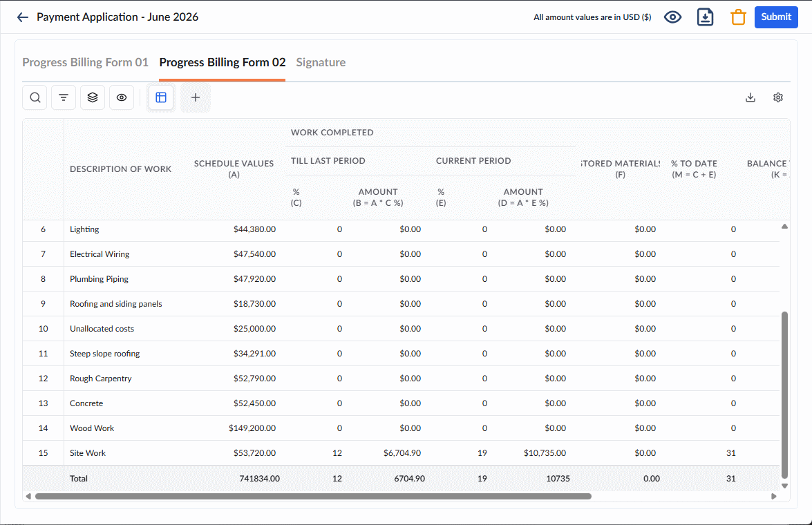
Task: Submit the payment application
Action: tap(776, 17)
